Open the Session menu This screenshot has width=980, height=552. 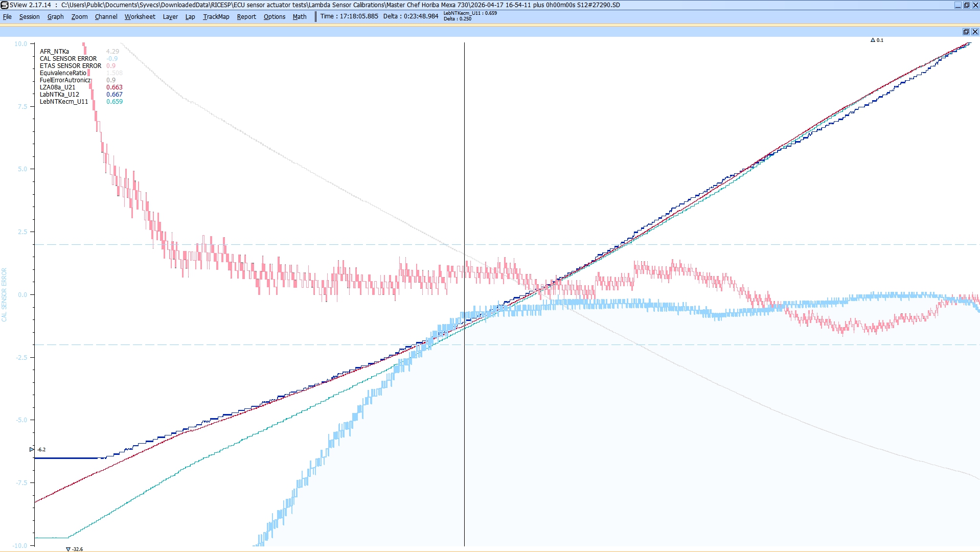29,17
